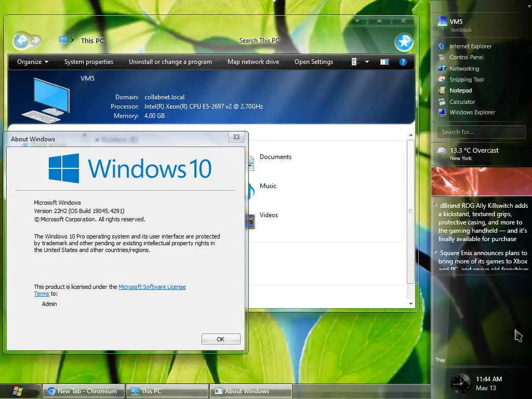532x399 pixels.
Task: Click the Explorer scrollbar up arrow
Action: (x=411, y=136)
